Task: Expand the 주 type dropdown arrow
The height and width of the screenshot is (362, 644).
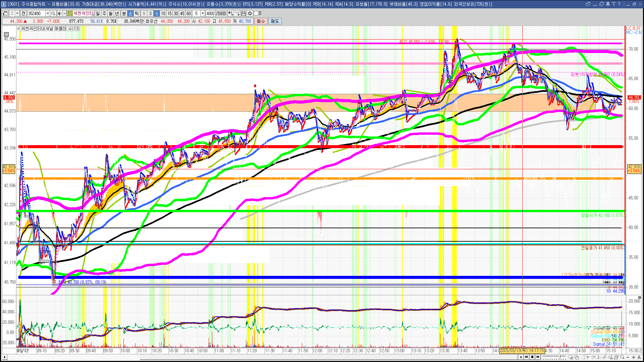Action: (17, 13)
